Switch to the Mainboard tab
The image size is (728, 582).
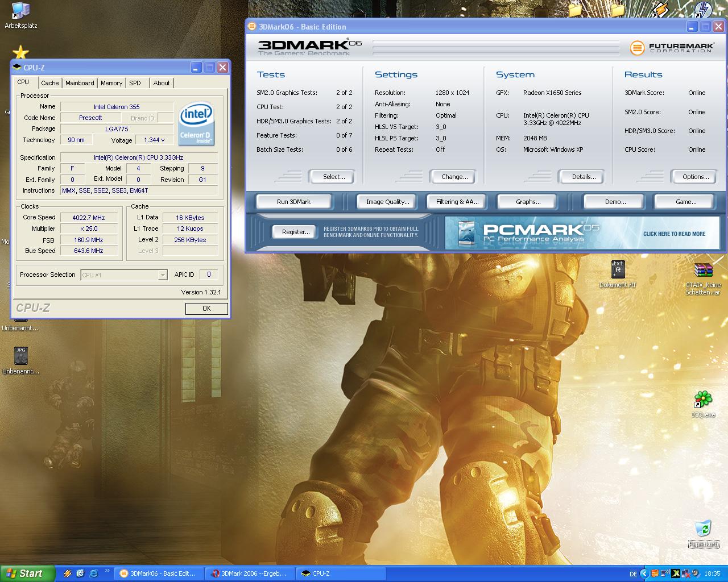80,83
